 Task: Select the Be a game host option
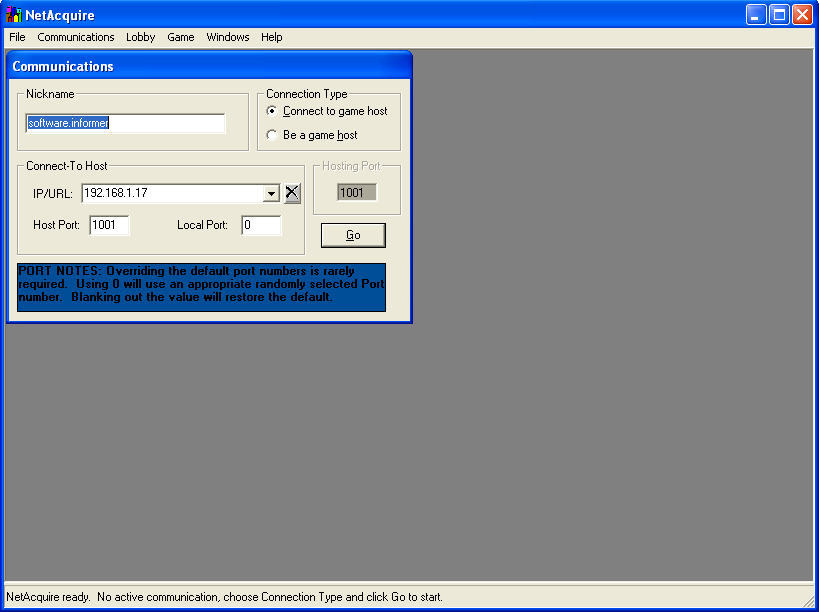pyautogui.click(x=312, y=135)
